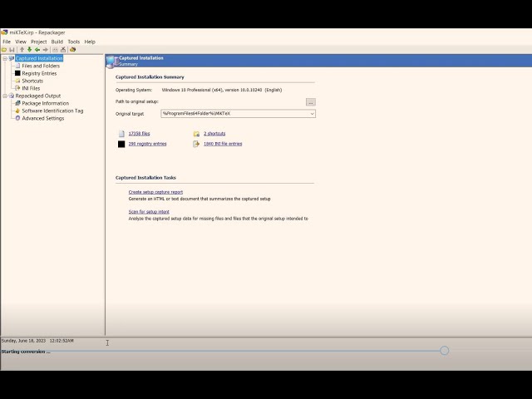Select Repackaged Output tree item
Viewport: 532px width, 399px height.
coord(38,96)
